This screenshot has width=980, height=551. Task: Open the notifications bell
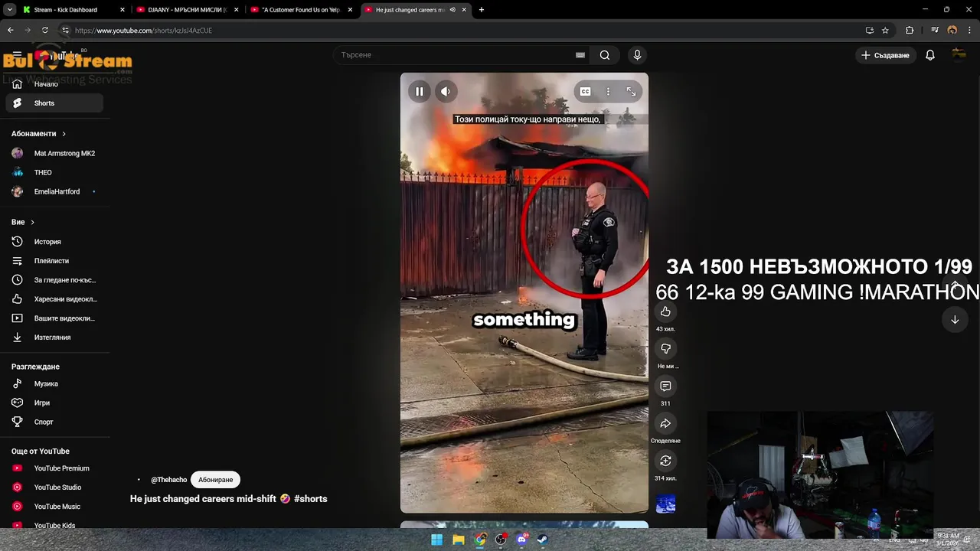click(930, 55)
